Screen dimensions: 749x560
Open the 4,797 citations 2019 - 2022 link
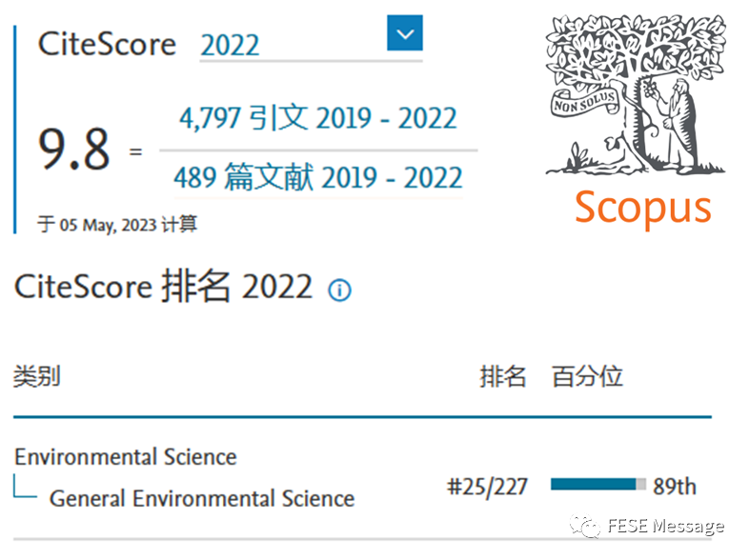click(x=317, y=119)
